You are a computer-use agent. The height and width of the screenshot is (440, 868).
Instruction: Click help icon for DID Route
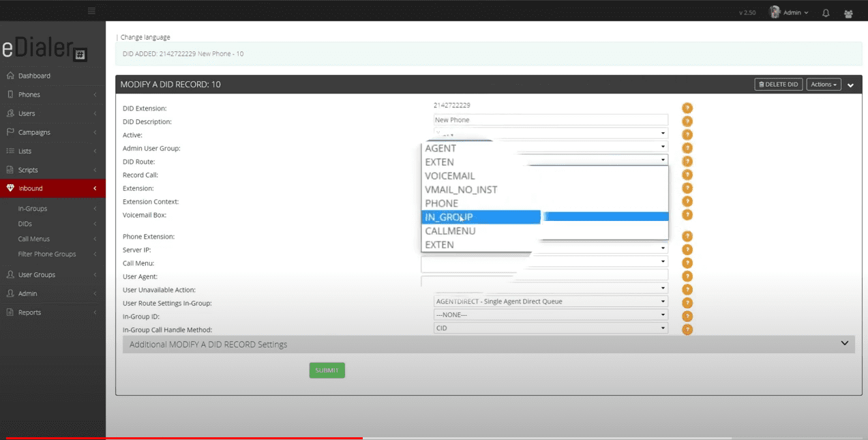click(x=687, y=162)
